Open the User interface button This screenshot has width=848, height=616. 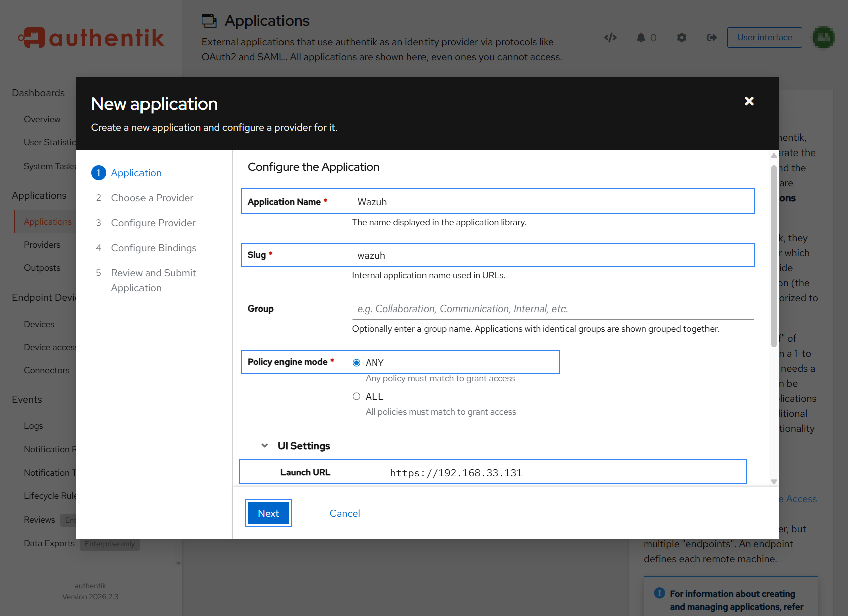pos(764,37)
